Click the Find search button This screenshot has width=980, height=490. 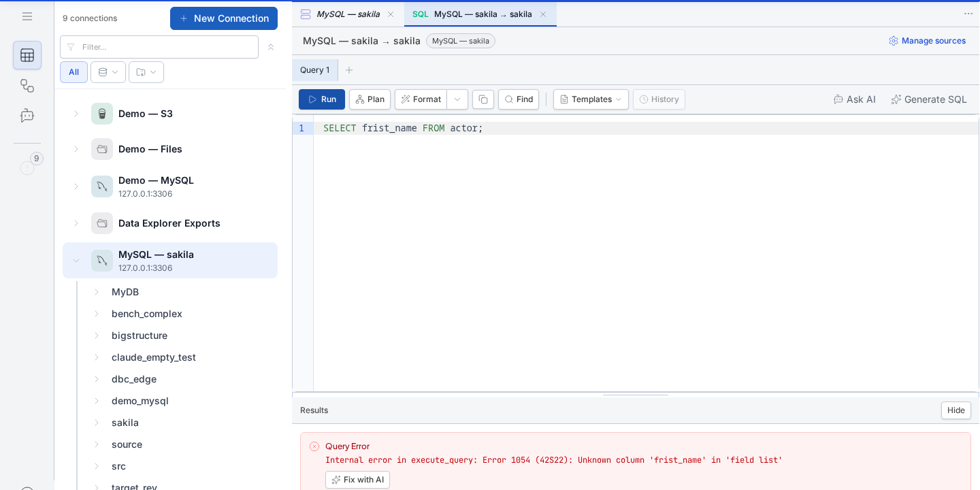point(519,99)
